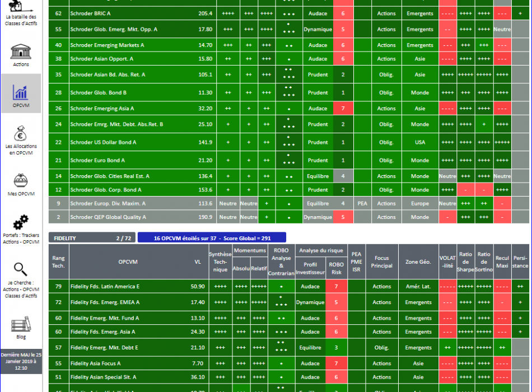Screen dimensions: 532x392
Task: Click ROBO Risk 7 for Schroder Emerging Asia A
Action: click(x=343, y=109)
